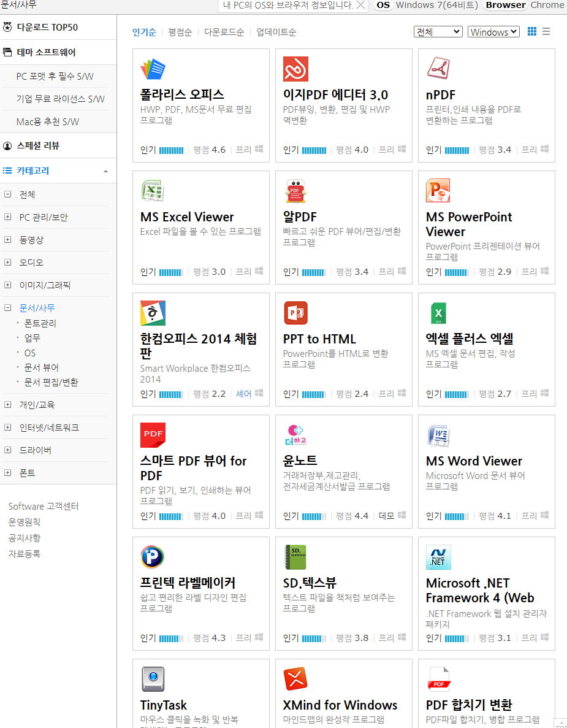Viewport: 567px width, 728px height.
Task: Expand the PC 관리/보안 category
Action: point(7,217)
